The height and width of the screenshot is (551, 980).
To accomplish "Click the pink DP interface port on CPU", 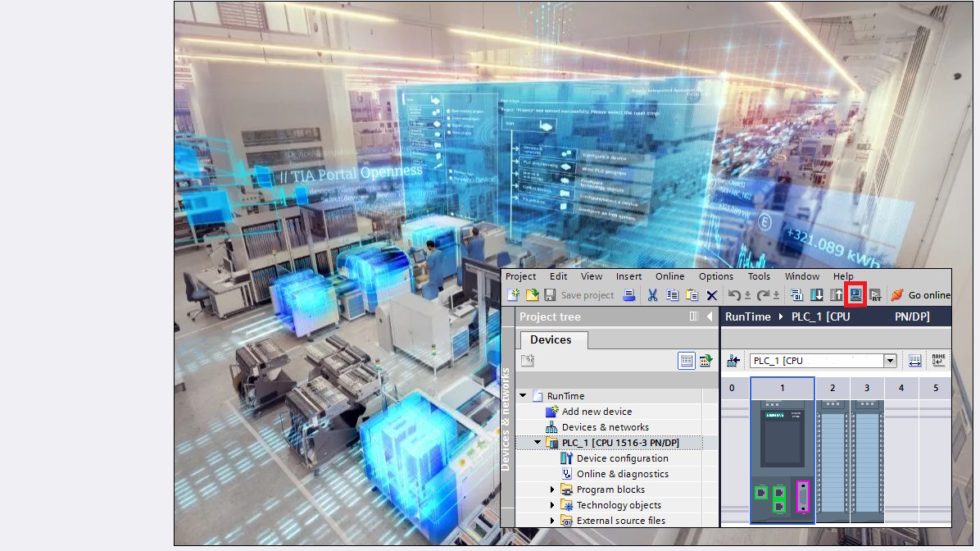I will [x=803, y=497].
